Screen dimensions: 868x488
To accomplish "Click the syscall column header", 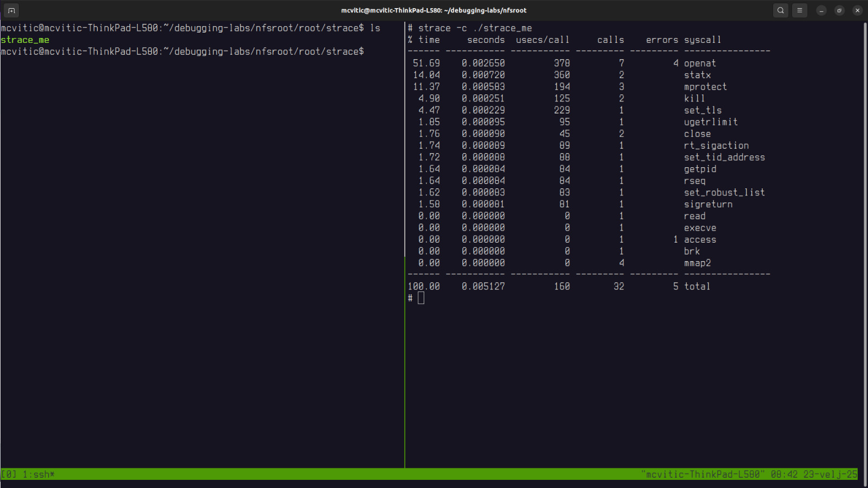I will (702, 40).
